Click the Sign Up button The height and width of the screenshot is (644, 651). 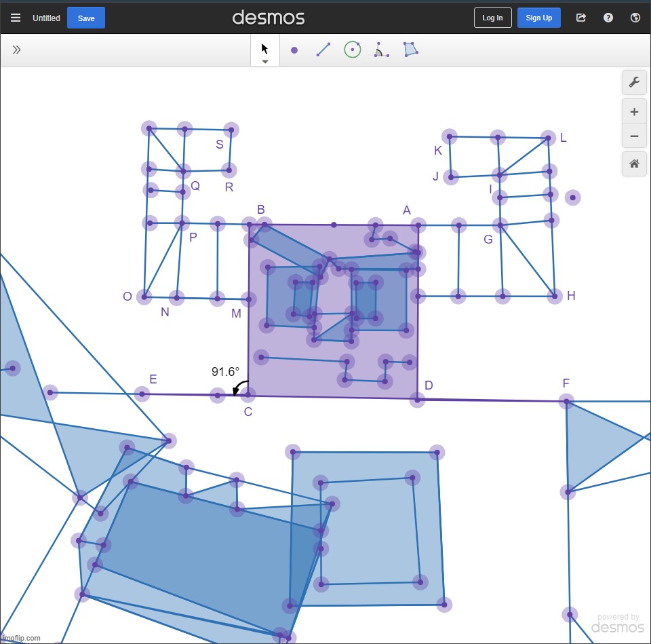(x=538, y=18)
